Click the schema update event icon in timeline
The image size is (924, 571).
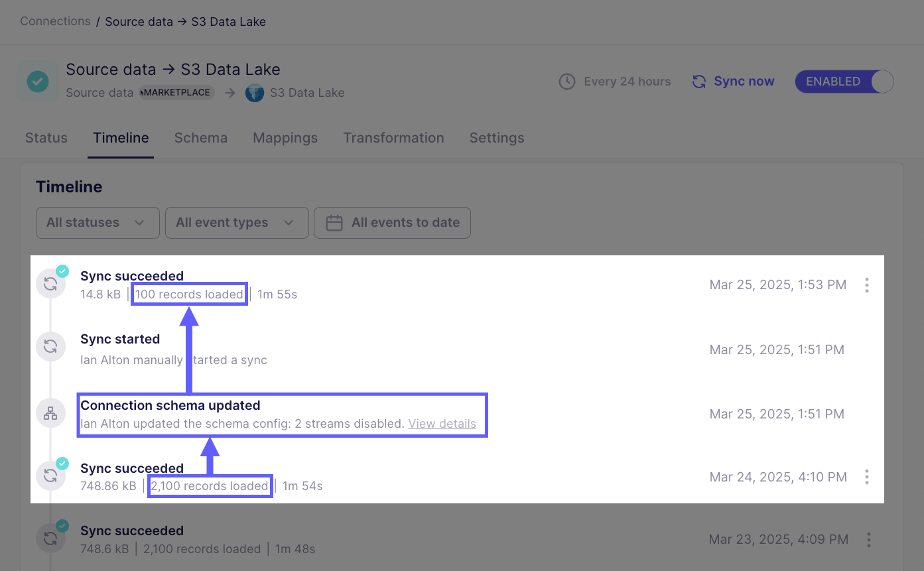tap(50, 413)
